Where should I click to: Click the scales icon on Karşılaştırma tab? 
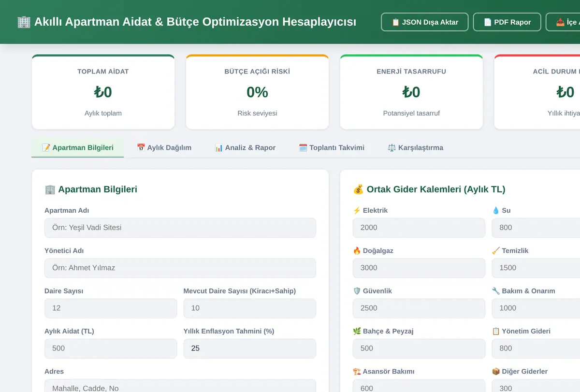[391, 147]
